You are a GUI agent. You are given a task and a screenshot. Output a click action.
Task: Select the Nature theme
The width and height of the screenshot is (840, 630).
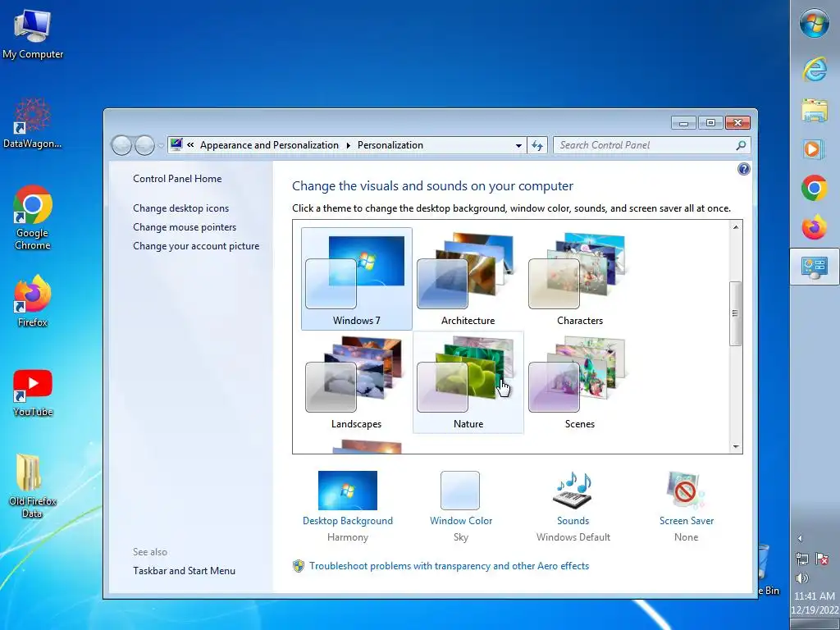pos(468,382)
